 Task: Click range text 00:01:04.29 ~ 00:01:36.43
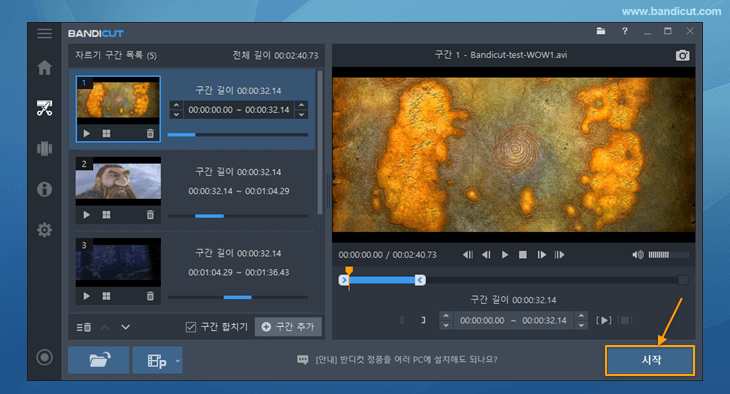tap(239, 272)
